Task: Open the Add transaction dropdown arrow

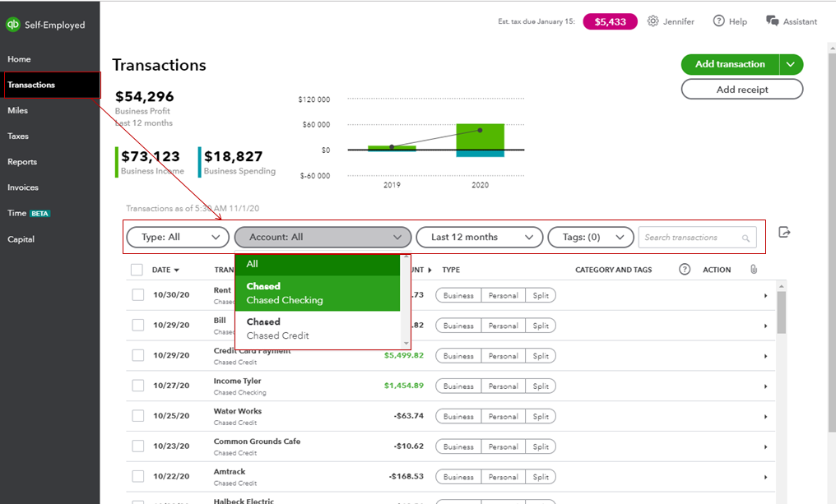Action: (791, 64)
